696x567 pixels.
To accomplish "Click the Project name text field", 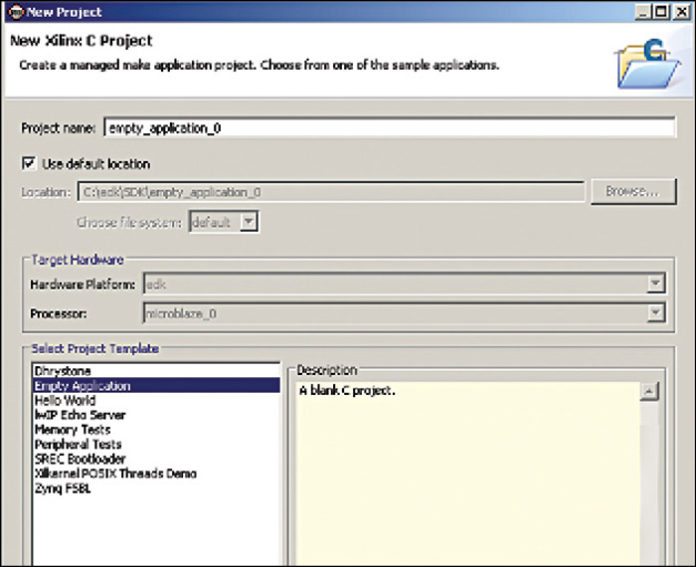I will click(390, 128).
